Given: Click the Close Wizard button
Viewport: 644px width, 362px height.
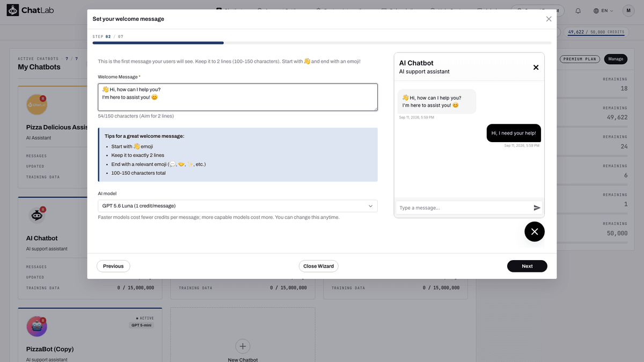Looking at the screenshot, I should point(319,266).
